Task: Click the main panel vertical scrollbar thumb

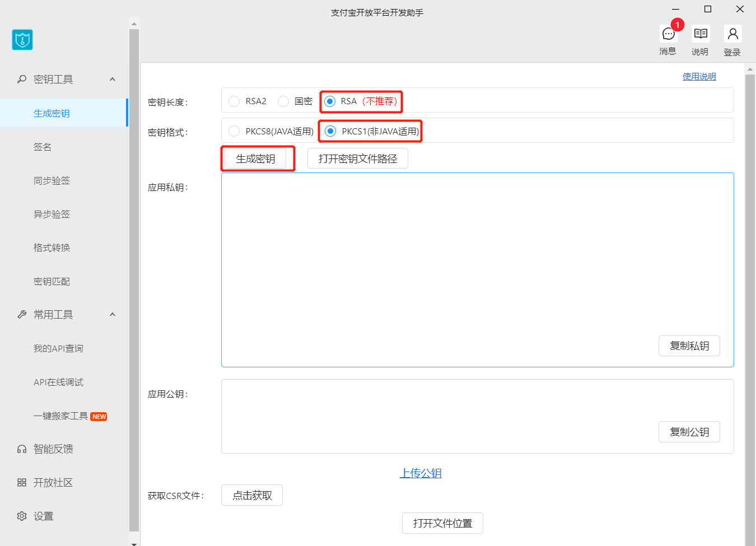Action: [x=750, y=309]
